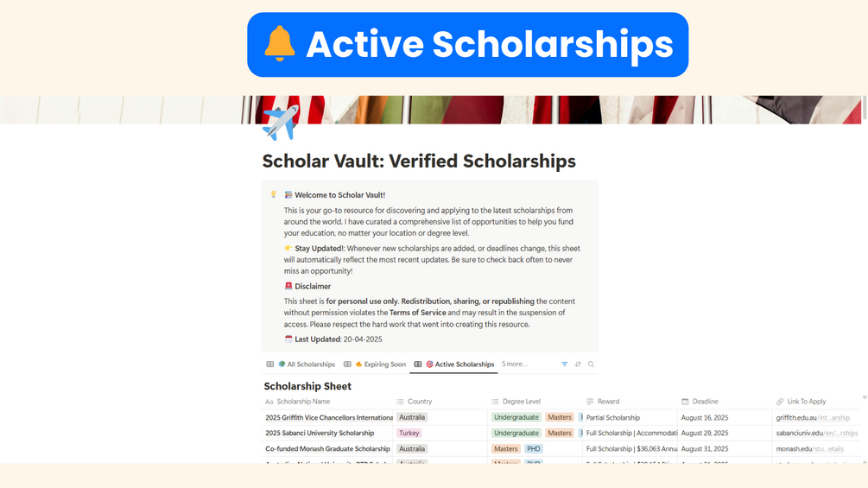The image size is (868, 488).
Task: Open the Degree Level column header menu
Action: [521, 402]
